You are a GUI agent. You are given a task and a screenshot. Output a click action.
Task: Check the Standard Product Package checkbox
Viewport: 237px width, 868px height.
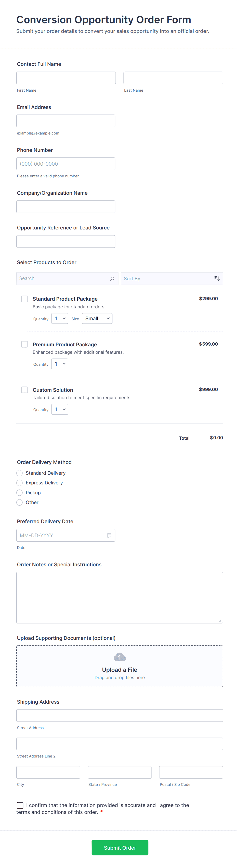[24, 299]
